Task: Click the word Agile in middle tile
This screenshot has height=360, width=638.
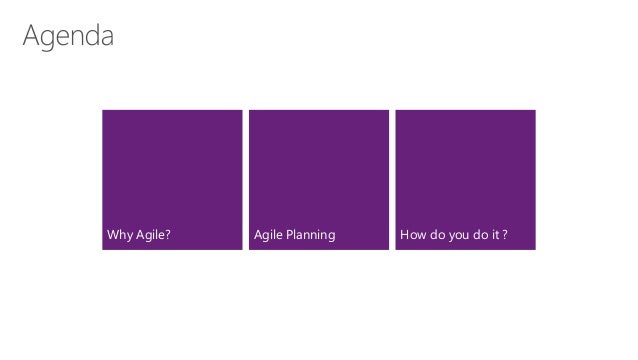Action: [268, 235]
